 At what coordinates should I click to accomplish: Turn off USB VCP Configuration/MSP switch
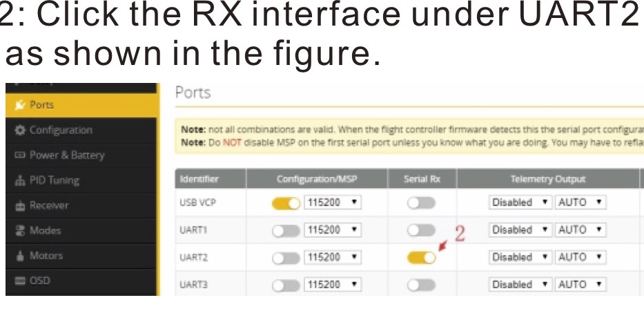click(286, 203)
